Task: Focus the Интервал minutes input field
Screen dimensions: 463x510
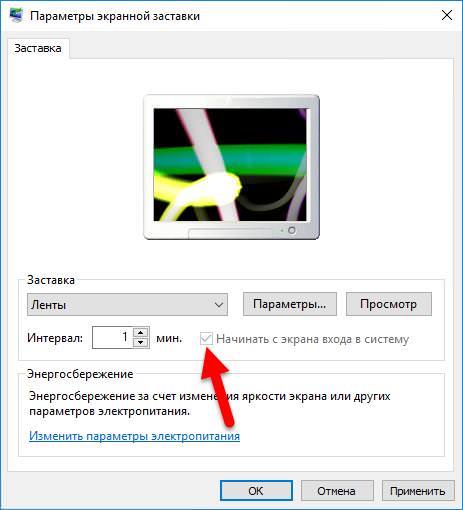Action: [112, 338]
